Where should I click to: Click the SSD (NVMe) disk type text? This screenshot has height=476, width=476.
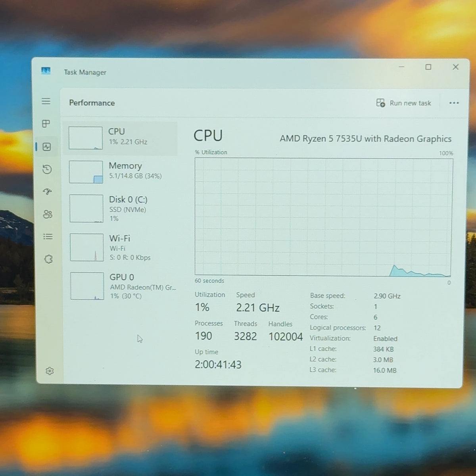pos(128,209)
